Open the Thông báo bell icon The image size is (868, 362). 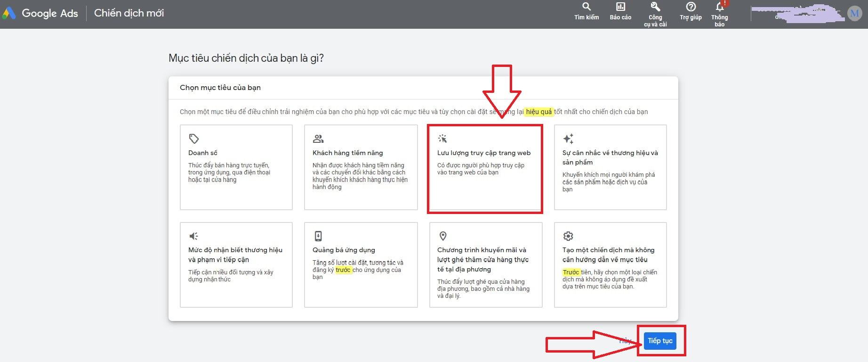click(x=720, y=7)
